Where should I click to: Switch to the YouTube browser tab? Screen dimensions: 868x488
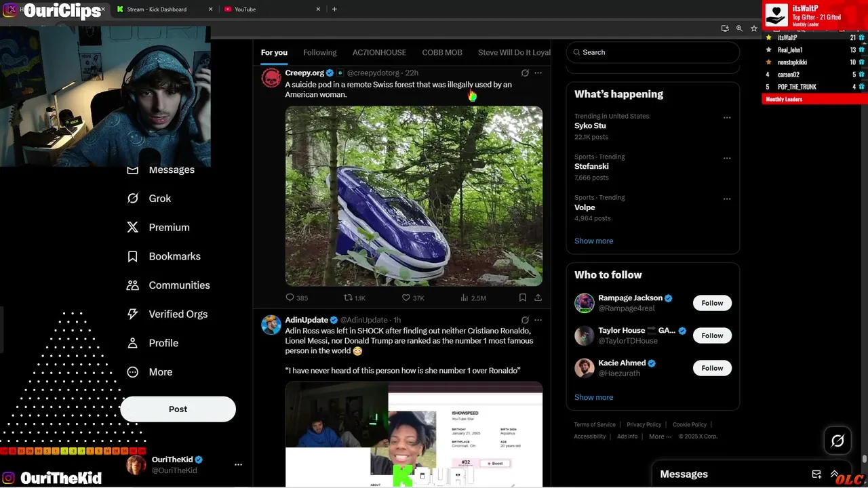tap(271, 9)
